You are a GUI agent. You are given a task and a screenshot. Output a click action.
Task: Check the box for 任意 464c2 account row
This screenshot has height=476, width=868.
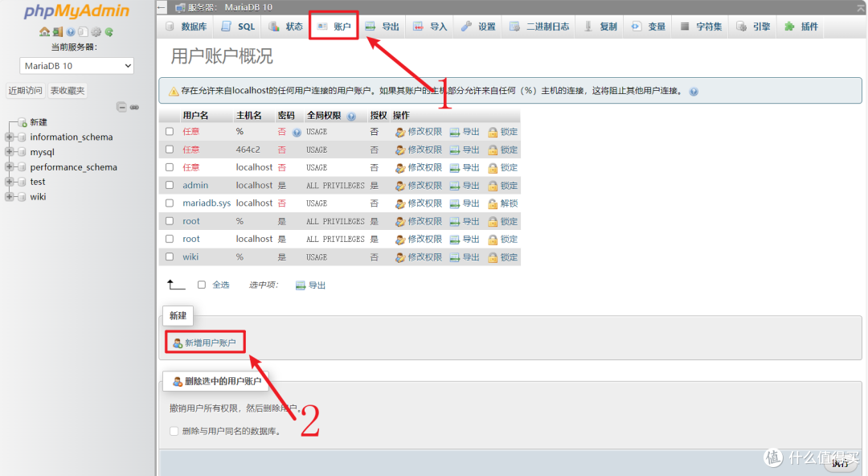point(170,149)
